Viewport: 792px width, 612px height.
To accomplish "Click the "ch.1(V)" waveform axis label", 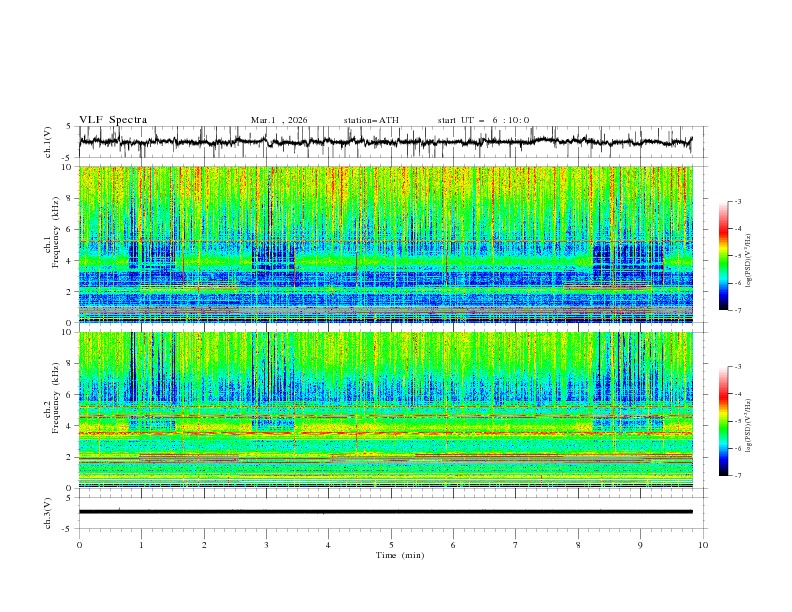I will pos(48,142).
